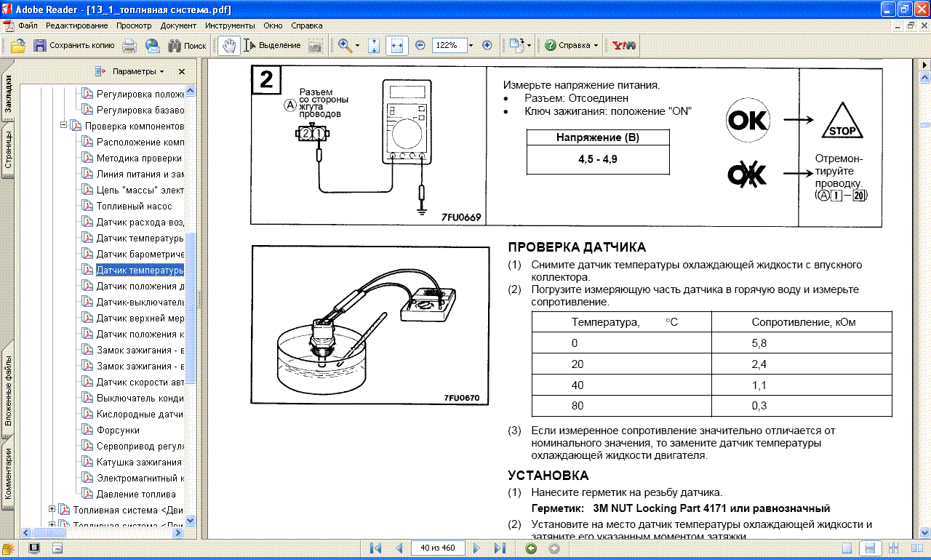Toggle the Hand tool

pos(229,45)
